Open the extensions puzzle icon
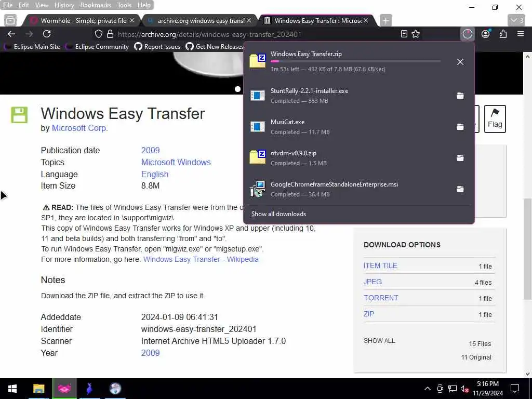Image resolution: width=532 pixels, height=399 pixels. pos(503,34)
